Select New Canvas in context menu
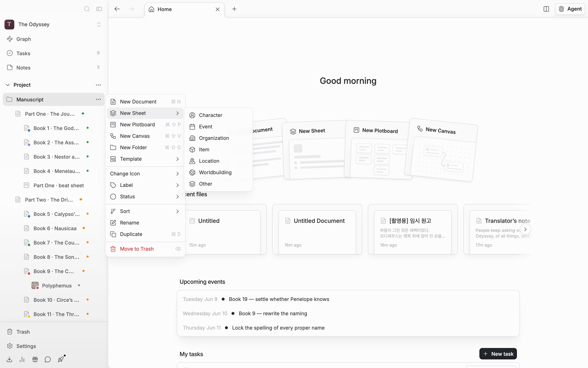This screenshot has width=588, height=368. (x=145, y=136)
